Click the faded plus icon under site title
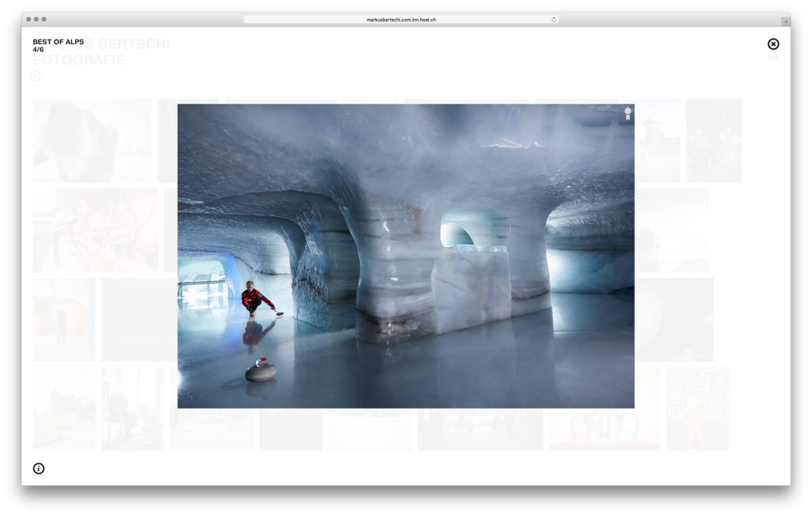Screen dimensions: 812x516 [35, 76]
